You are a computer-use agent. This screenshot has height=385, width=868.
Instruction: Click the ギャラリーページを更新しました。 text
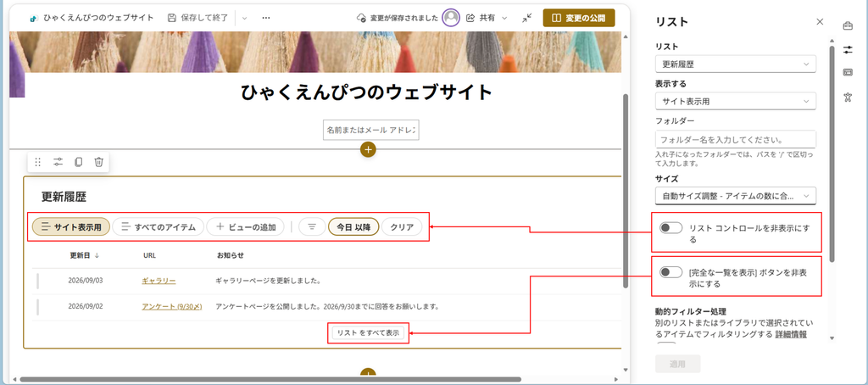[269, 281]
